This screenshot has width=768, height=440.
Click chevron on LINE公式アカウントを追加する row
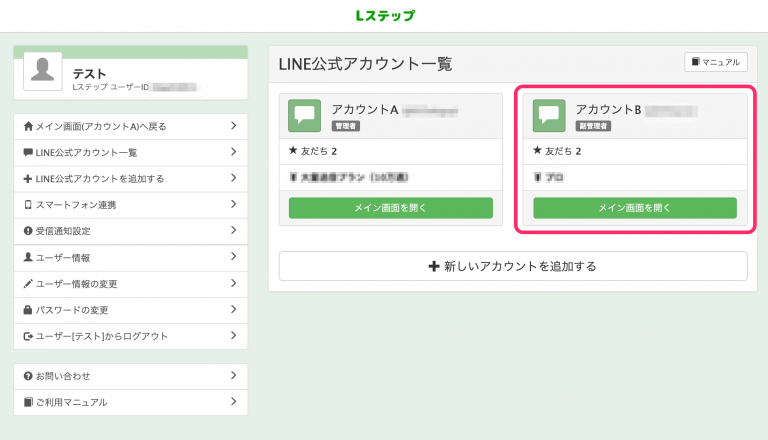[x=234, y=178]
